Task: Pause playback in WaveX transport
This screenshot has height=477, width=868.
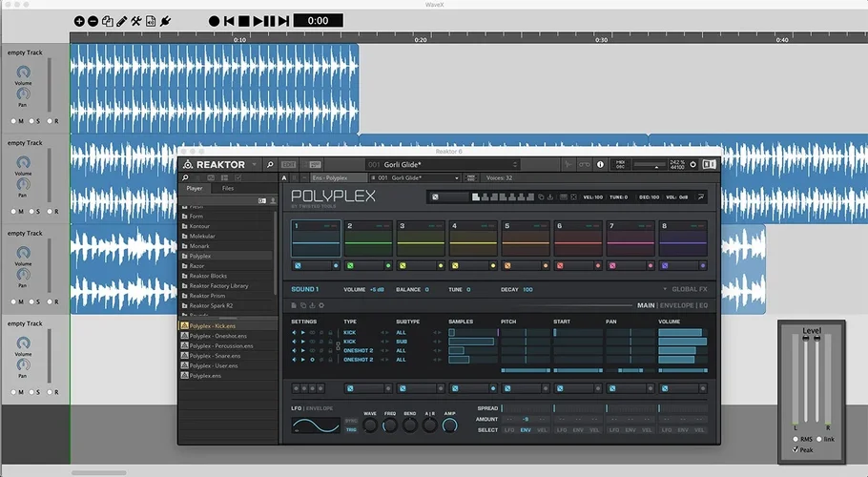Action: point(270,21)
